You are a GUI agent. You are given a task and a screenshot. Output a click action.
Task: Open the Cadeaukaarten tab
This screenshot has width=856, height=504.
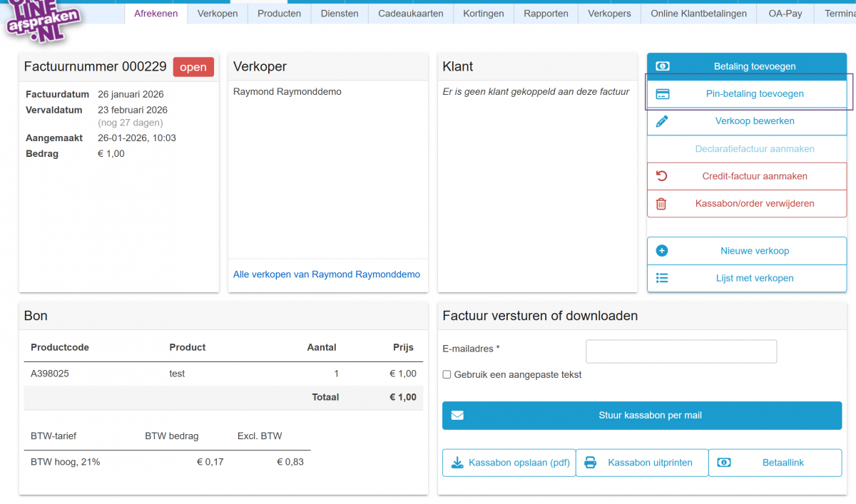(x=411, y=13)
